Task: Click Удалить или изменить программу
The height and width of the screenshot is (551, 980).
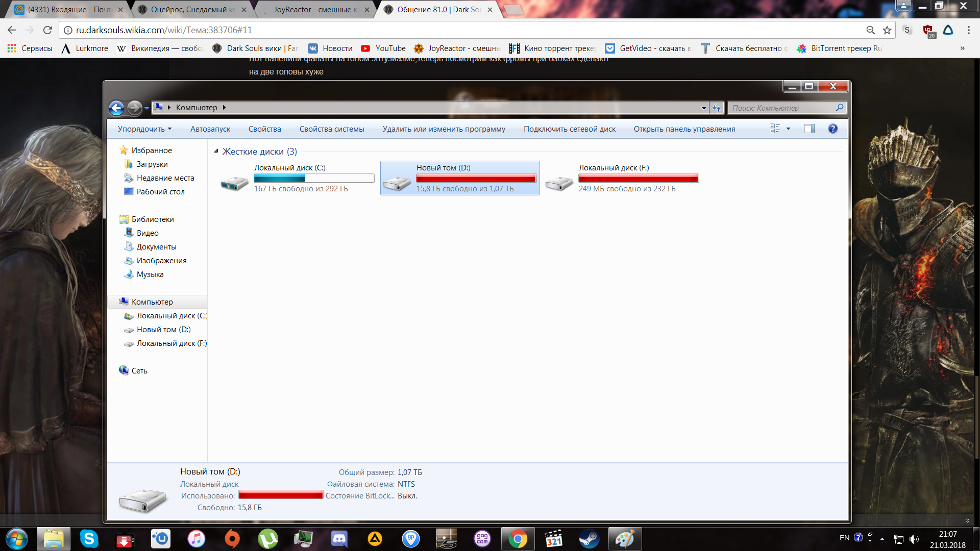Action: pos(444,129)
